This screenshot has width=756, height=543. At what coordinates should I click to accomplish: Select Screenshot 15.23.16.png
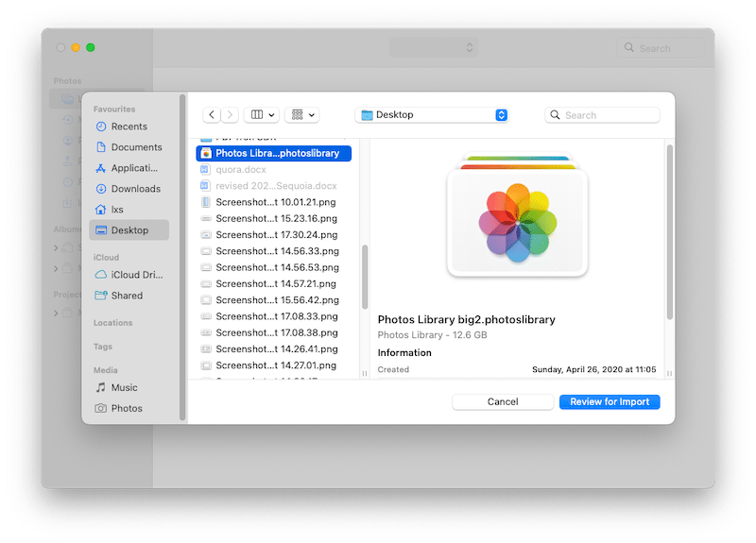tap(273, 218)
